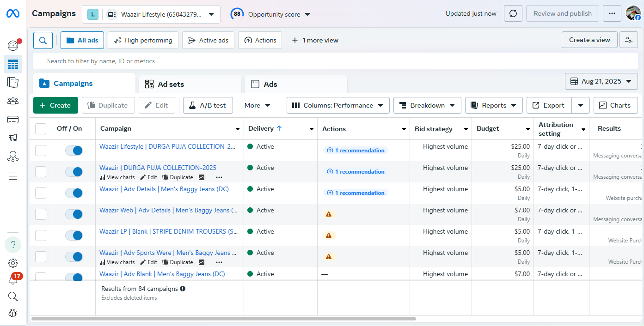Open All tools hamburger menu icon
644x326 pixels.
click(x=13, y=176)
